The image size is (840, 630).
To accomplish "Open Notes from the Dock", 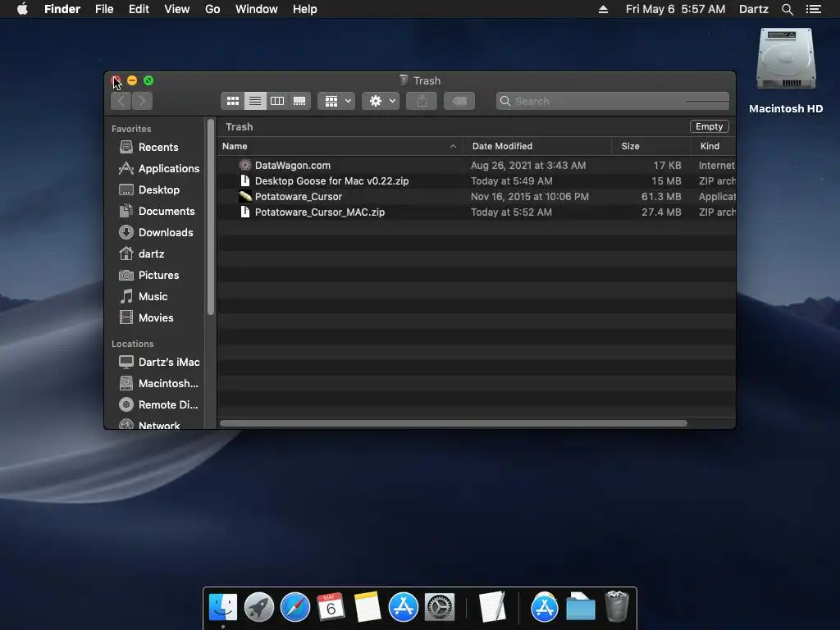I will [x=367, y=608].
